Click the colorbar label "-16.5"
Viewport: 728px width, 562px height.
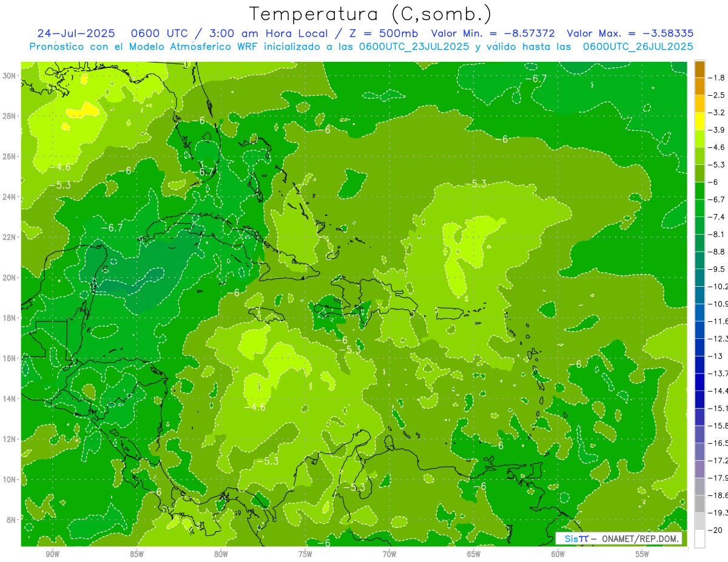coord(718,443)
